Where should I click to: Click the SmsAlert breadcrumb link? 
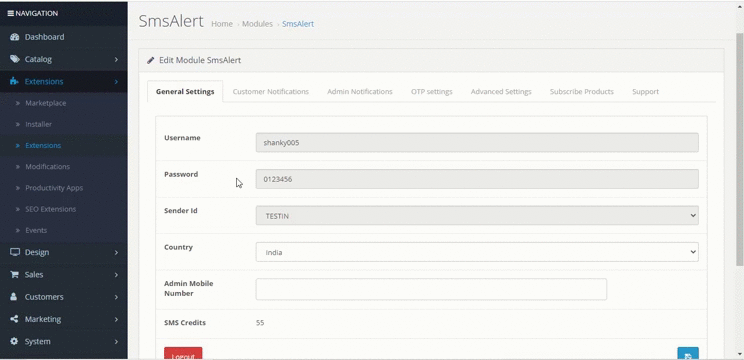[x=298, y=24]
